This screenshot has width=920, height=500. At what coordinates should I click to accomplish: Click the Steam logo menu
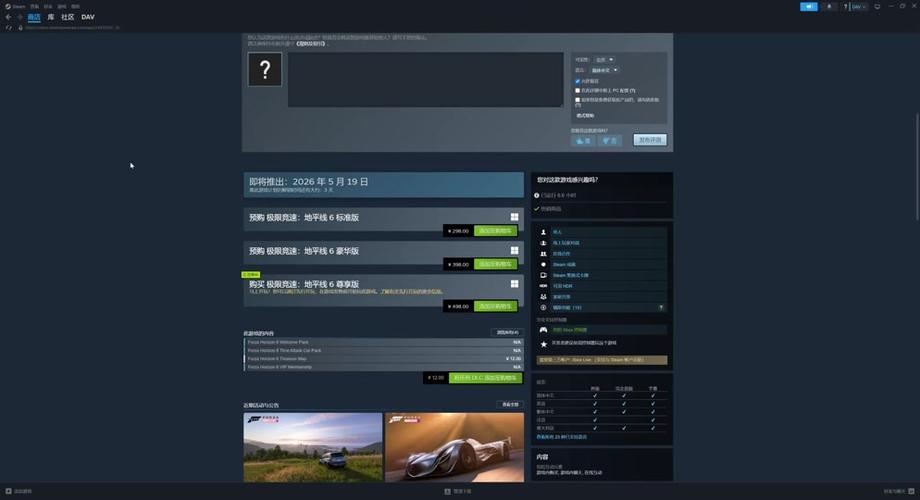coord(15,6)
